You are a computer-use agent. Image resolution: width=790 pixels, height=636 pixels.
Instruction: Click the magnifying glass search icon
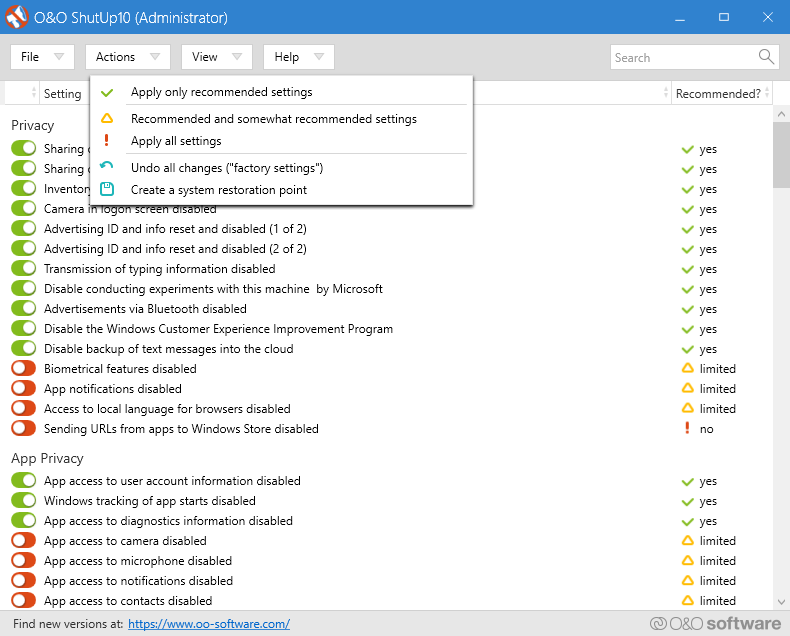(766, 57)
